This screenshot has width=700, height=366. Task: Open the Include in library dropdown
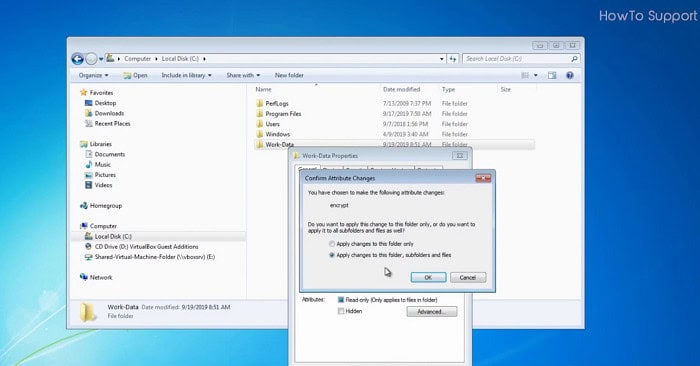coord(186,75)
